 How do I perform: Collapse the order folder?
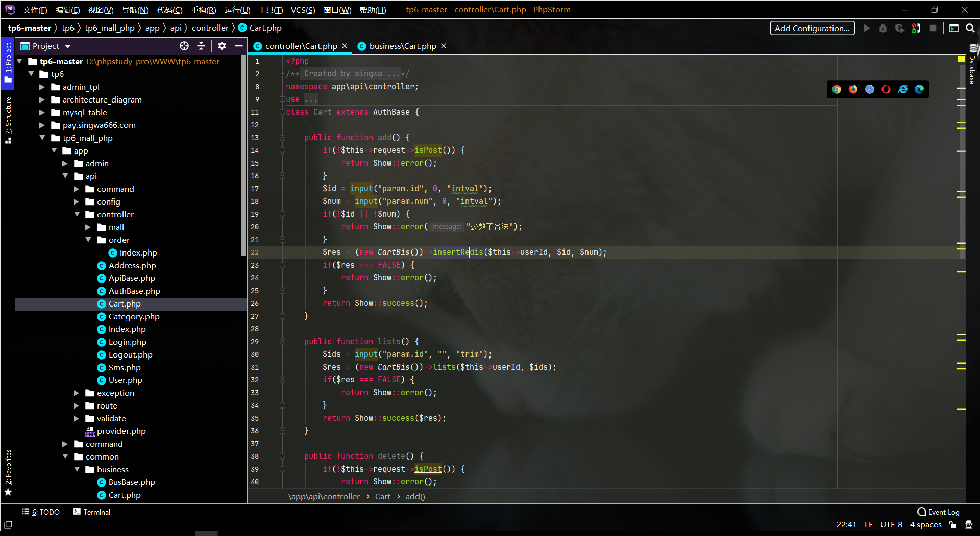pyautogui.click(x=88, y=240)
